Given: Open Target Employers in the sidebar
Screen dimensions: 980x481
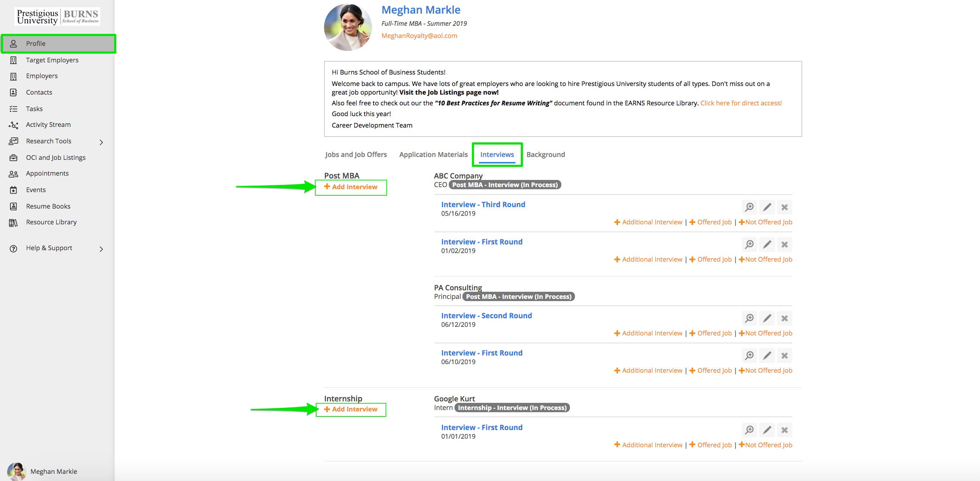Looking at the screenshot, I should [x=52, y=60].
